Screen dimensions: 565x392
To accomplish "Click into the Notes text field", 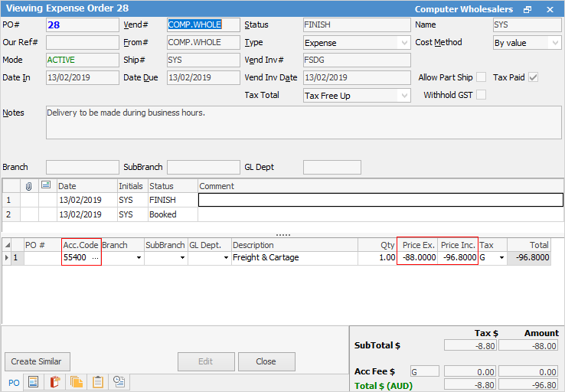I will tap(304, 122).
